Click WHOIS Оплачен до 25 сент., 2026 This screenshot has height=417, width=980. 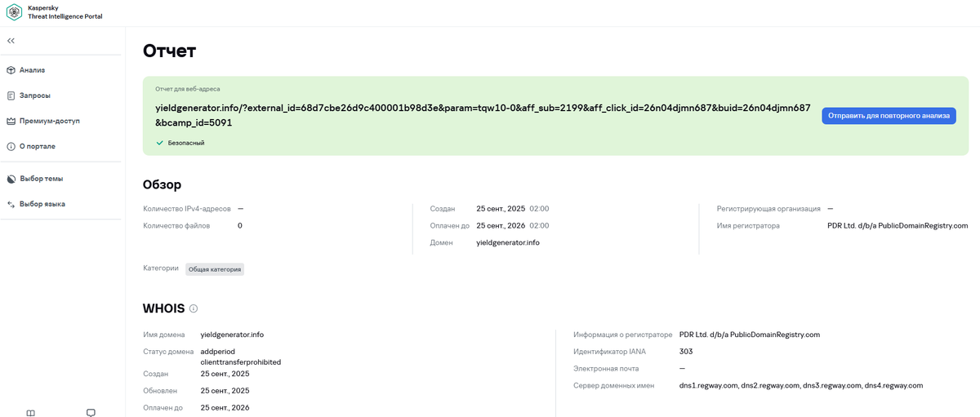tap(225, 408)
